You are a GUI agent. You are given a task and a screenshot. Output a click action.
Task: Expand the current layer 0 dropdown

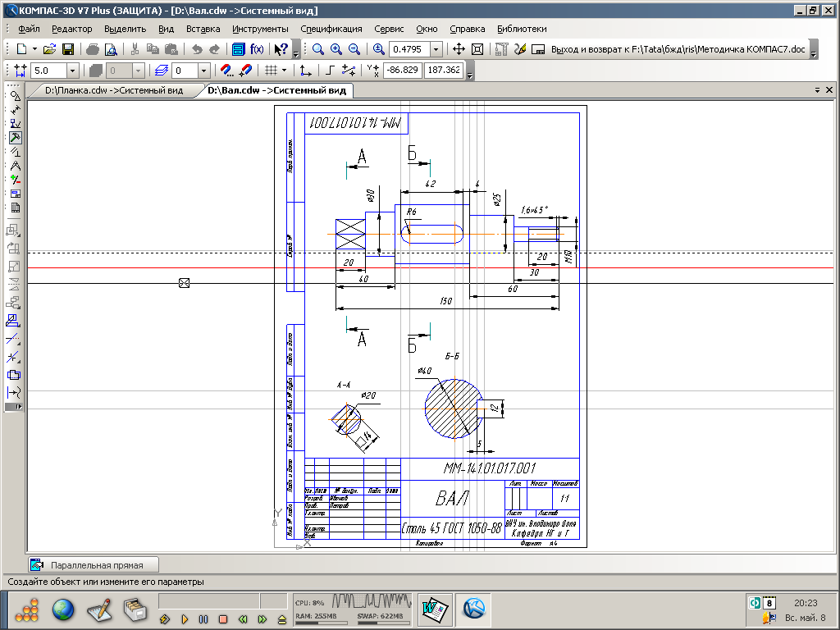(203, 71)
